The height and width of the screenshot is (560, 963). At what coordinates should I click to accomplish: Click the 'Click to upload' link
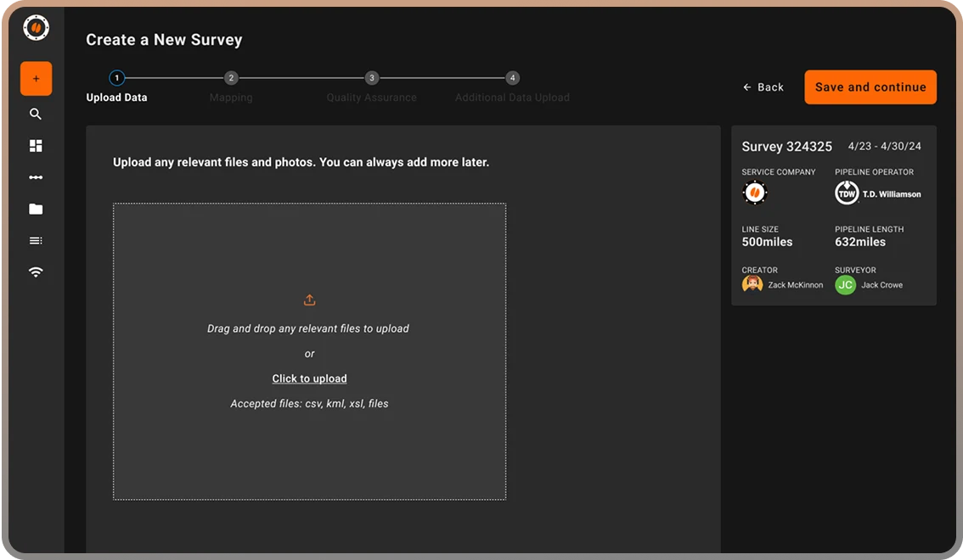309,378
